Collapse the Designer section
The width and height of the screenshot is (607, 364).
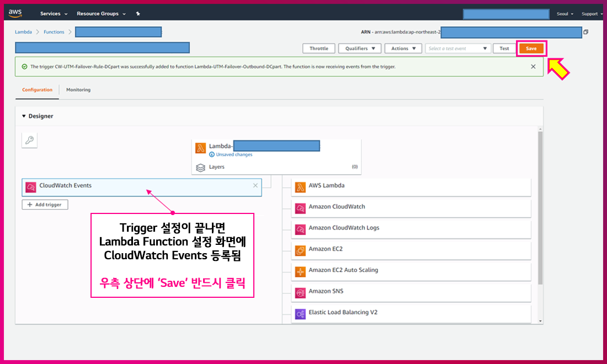coord(24,116)
